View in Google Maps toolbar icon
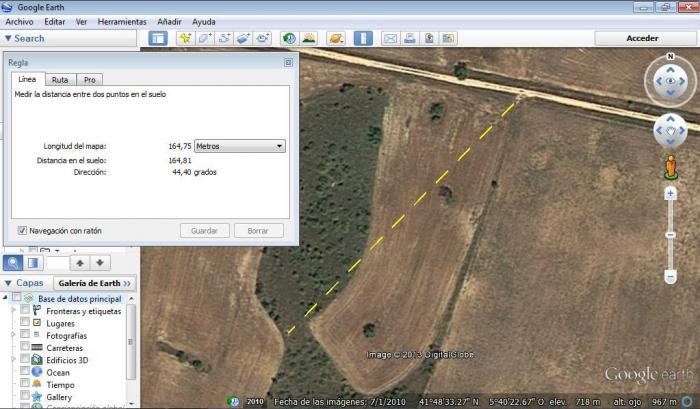The height and width of the screenshot is (409, 700). (x=448, y=38)
